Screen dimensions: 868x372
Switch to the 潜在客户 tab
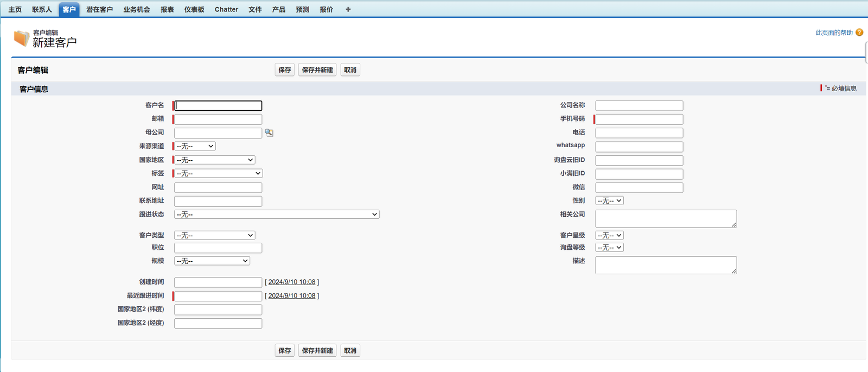click(99, 9)
